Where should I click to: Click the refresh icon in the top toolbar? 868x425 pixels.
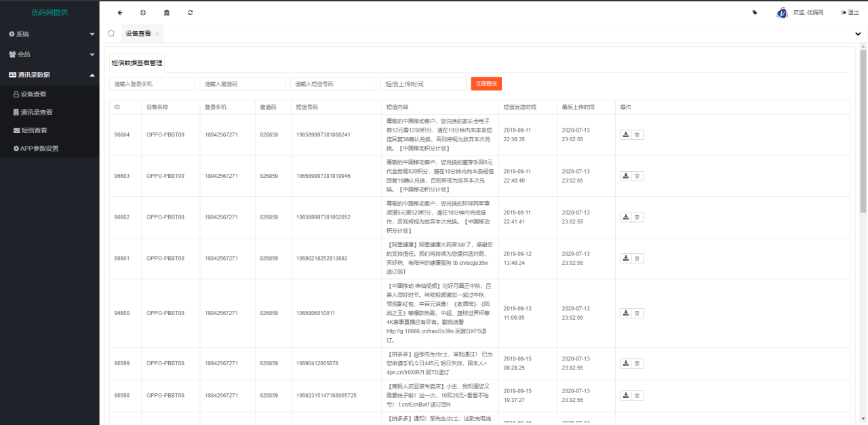click(190, 12)
